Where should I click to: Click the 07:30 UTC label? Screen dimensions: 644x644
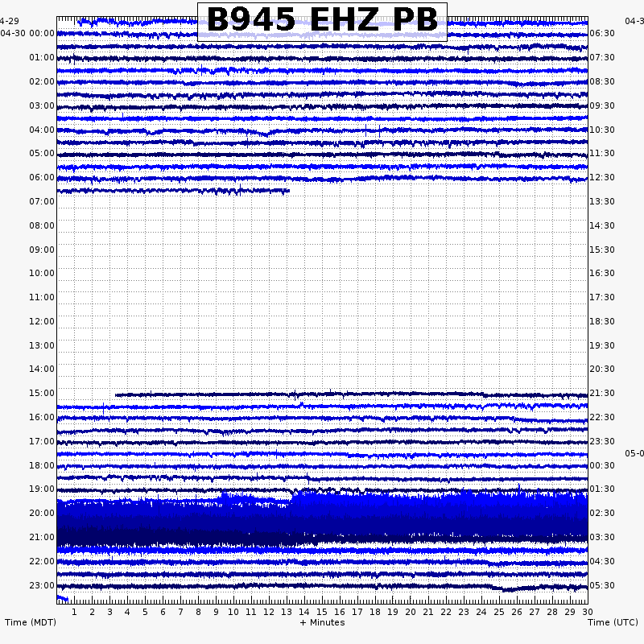click(x=602, y=57)
